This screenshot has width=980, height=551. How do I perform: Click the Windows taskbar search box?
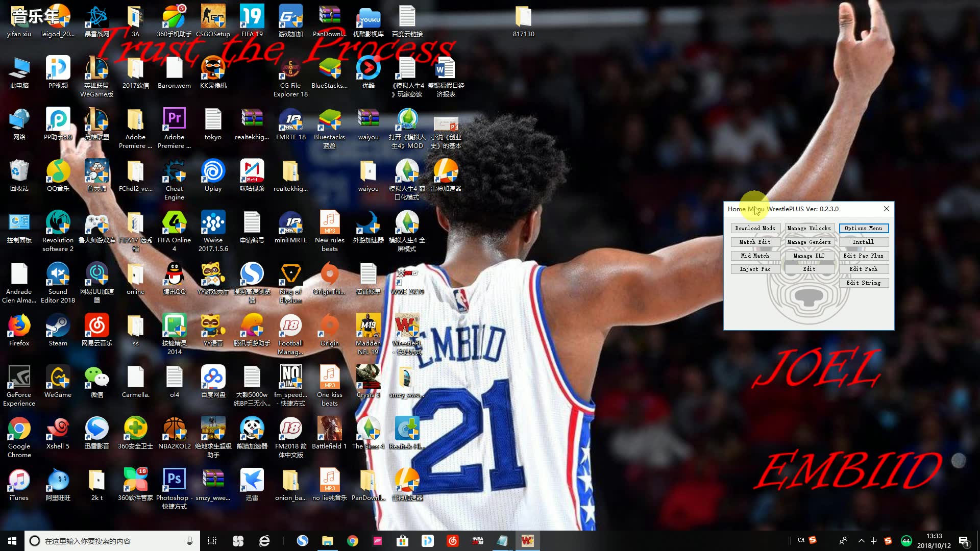[x=102, y=541]
